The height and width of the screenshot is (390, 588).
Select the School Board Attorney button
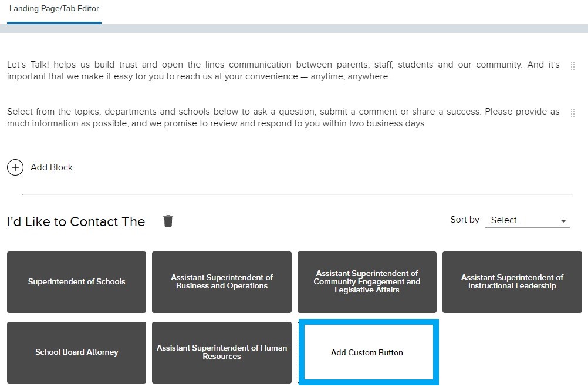(x=76, y=352)
